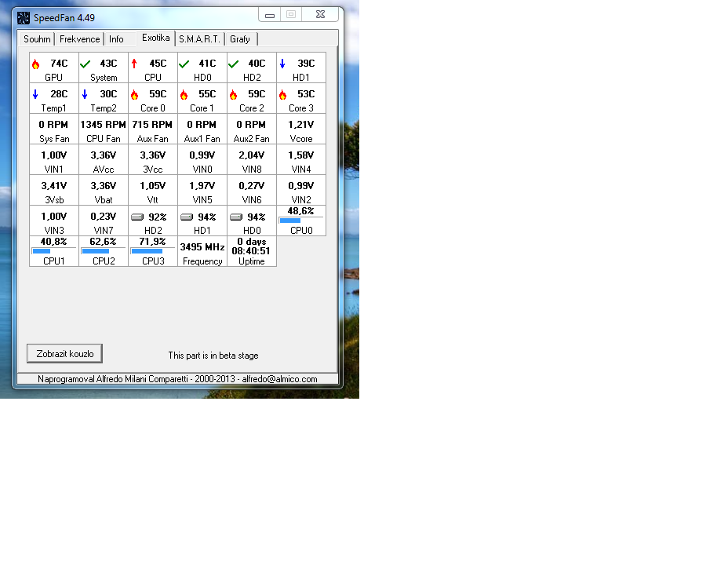Open the S.M.A.R.T. tab
Screen dimensions: 728x569
coord(199,39)
